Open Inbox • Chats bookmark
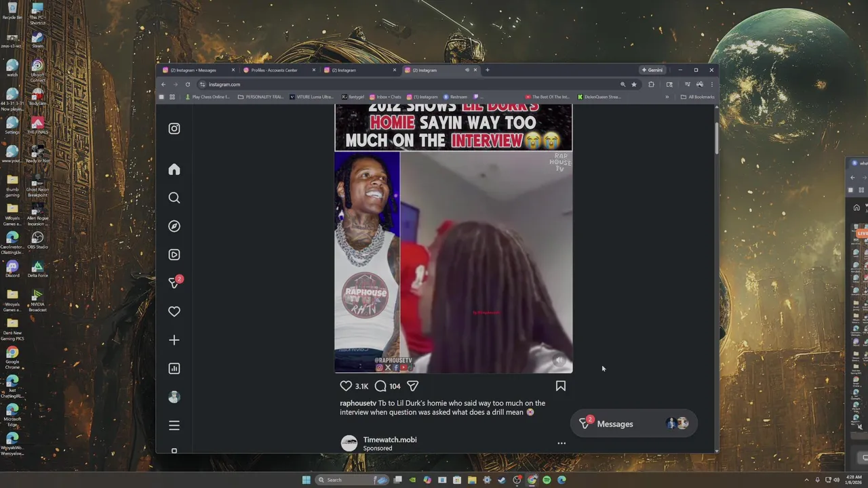868x488 pixels. click(386, 97)
